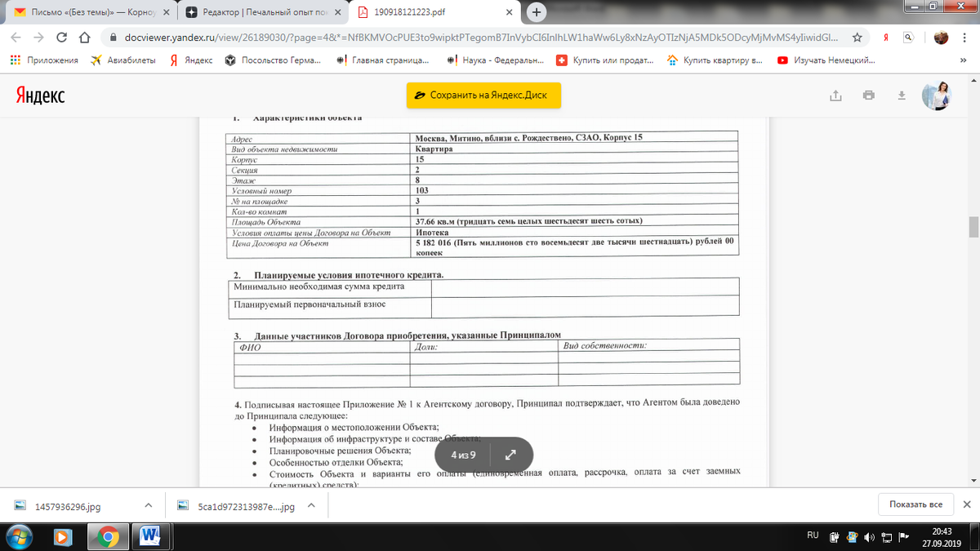This screenshot has width=980, height=551.
Task: Open the Yandex account avatar
Action: coord(937,96)
